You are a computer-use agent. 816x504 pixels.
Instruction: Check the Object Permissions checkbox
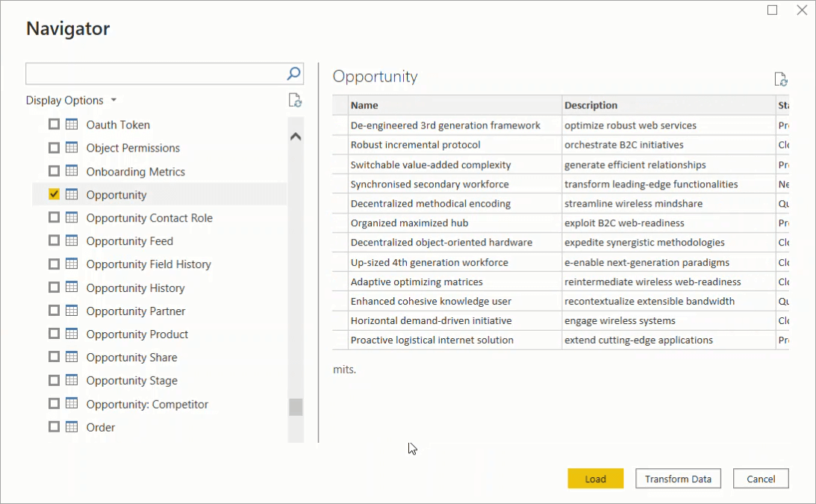tap(53, 148)
